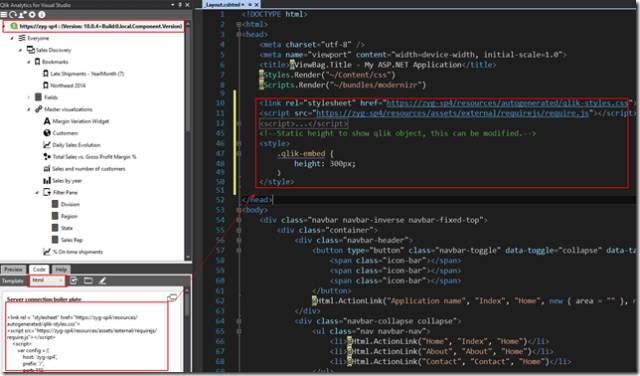Click the info icon in Qlik toolbar
This screenshot has width=640, height=376.
(x=42, y=15)
